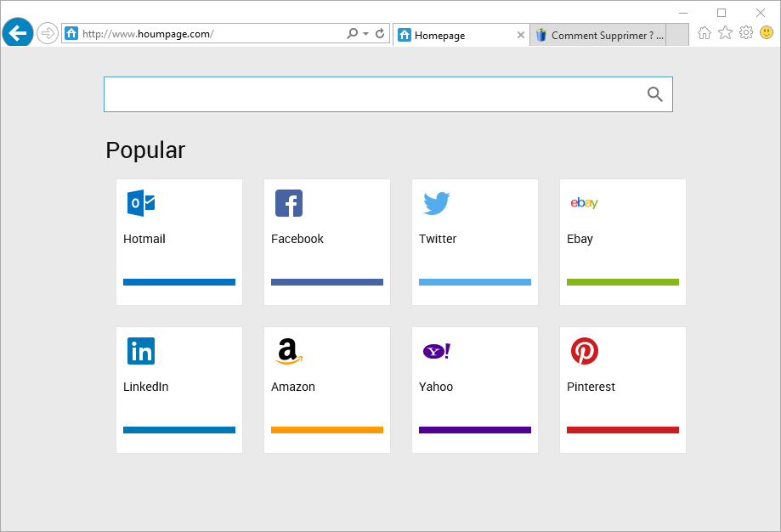Click the browser Back arrow button
Image resolution: width=781 pixels, height=532 pixels.
tap(18, 33)
